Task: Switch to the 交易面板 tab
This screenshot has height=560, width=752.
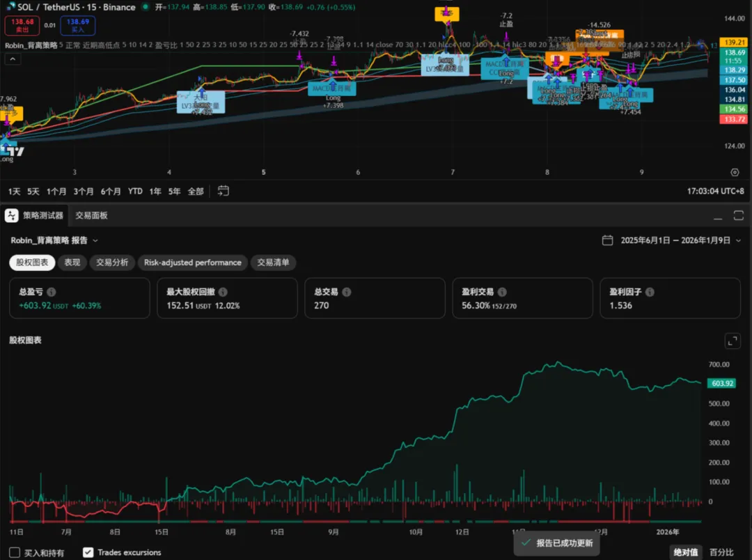Action: (92, 215)
